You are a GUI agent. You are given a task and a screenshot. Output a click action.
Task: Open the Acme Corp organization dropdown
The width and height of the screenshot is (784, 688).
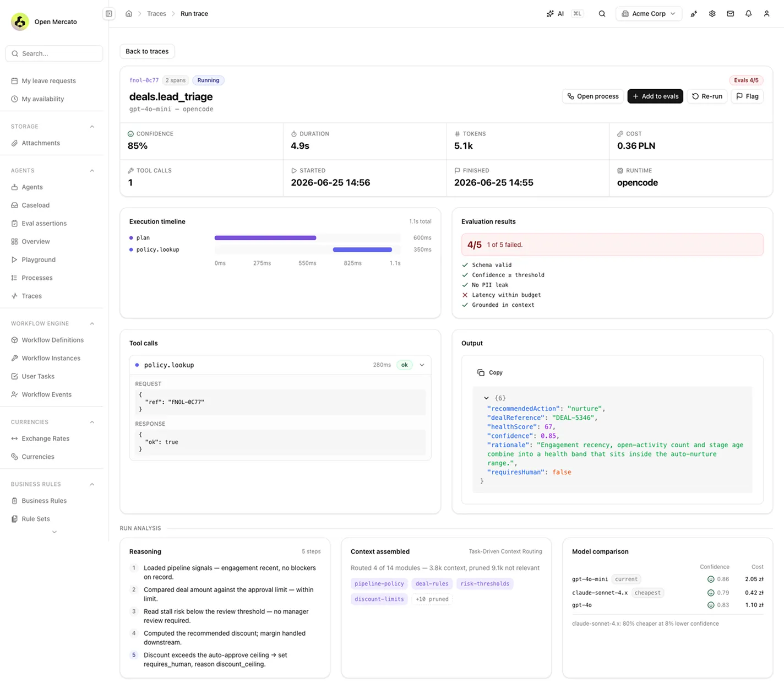pyautogui.click(x=649, y=14)
